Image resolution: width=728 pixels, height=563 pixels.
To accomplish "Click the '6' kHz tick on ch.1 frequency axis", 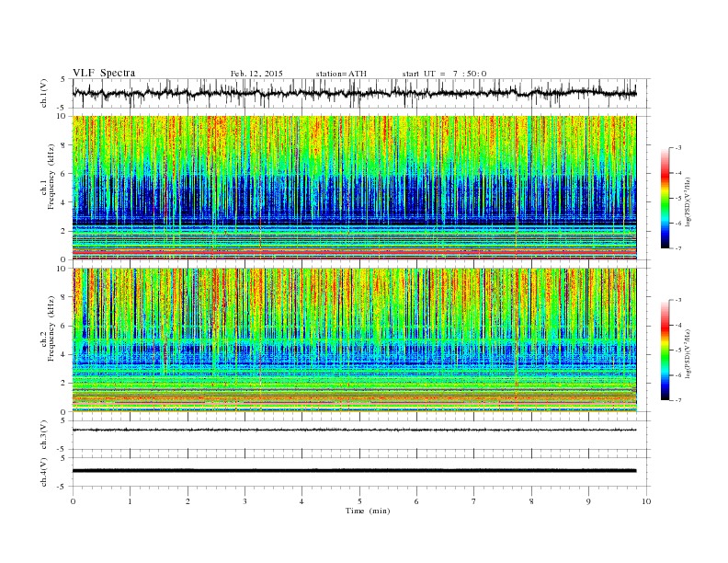I will pos(64,174).
